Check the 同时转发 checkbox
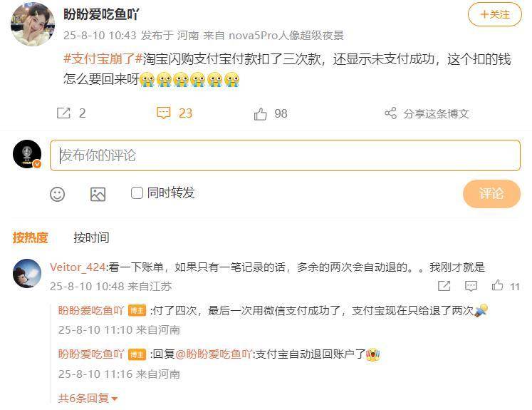 [x=137, y=193]
